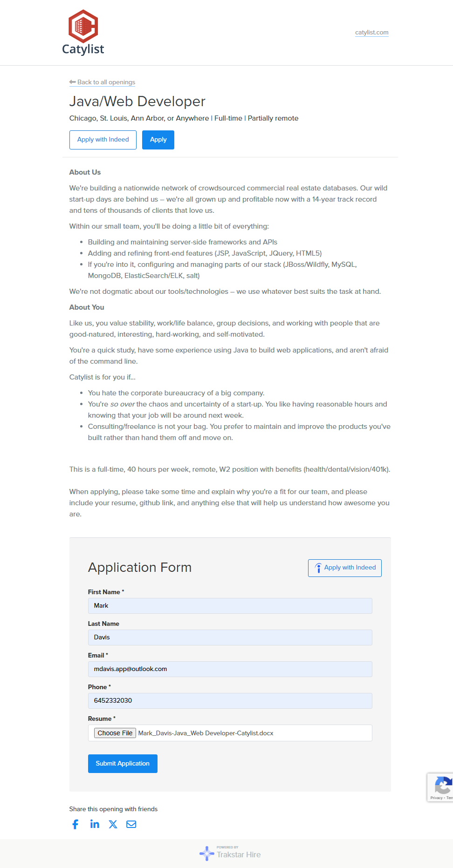Viewport: 453px width, 868px height.
Task: Open the catylist.com link
Action: tap(371, 33)
